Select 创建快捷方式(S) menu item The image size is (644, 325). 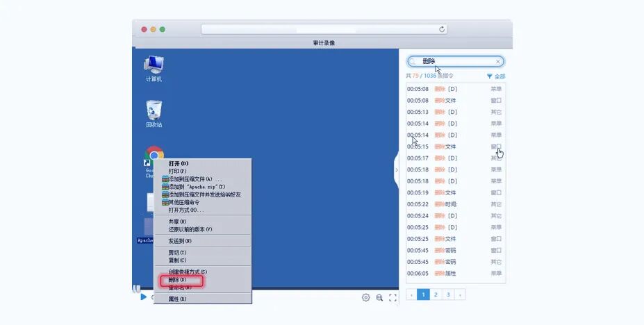click(202, 272)
